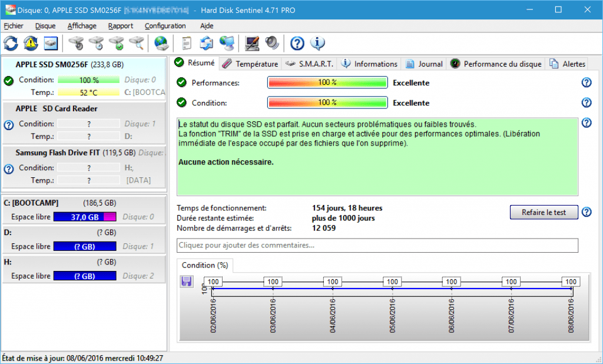Screen dimensions: 603x364
Task: Select the Samsung Flash Drive FIT disk entry
Action: tap(84, 167)
